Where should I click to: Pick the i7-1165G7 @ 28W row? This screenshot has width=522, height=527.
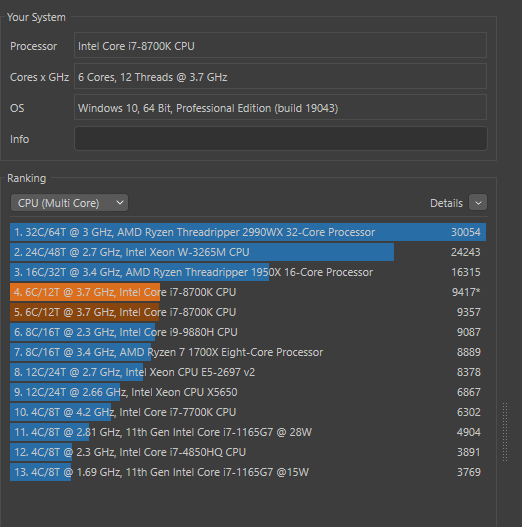pyautogui.click(x=248, y=432)
